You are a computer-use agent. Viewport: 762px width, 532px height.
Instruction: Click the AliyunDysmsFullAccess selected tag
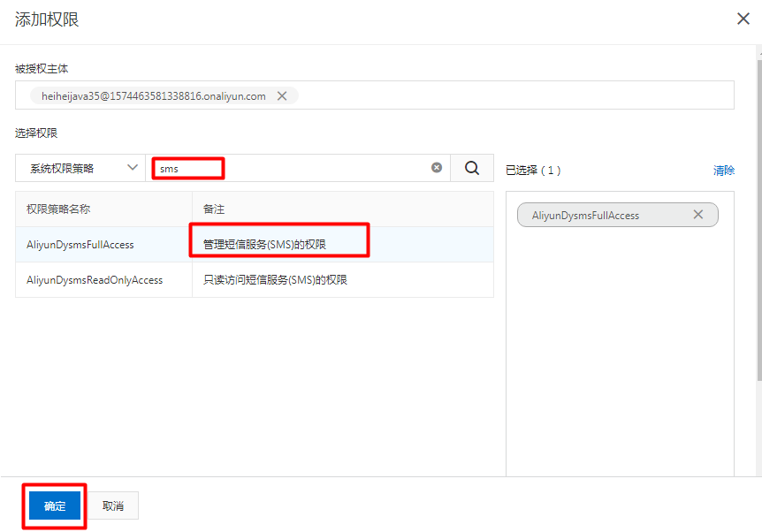(617, 215)
